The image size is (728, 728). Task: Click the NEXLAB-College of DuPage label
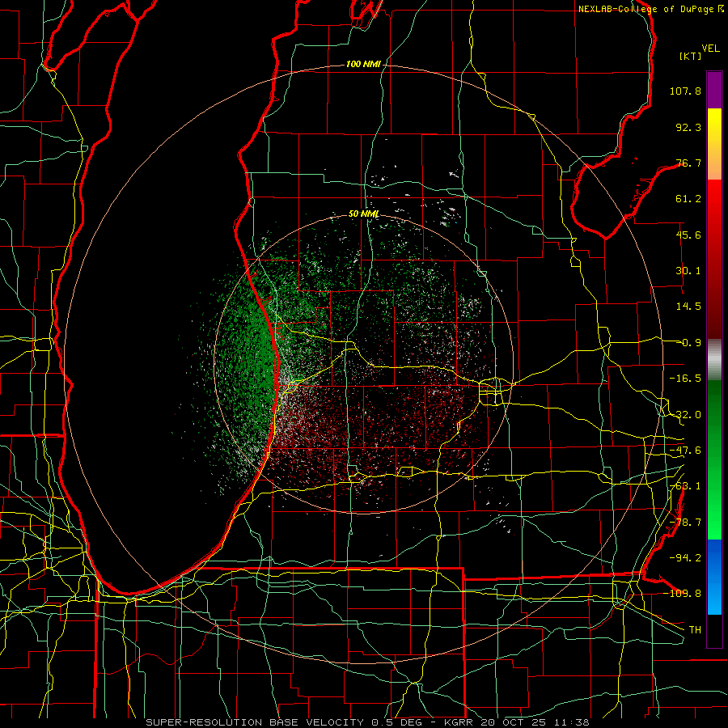click(x=646, y=9)
